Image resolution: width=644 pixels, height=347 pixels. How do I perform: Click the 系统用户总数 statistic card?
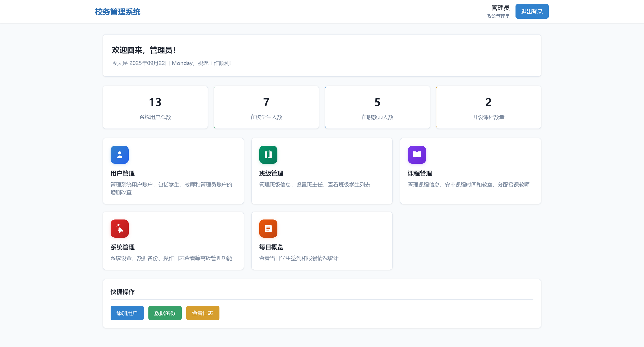(155, 107)
